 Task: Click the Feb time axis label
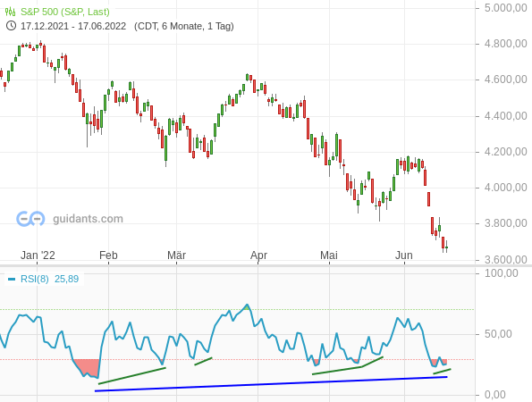(108, 255)
